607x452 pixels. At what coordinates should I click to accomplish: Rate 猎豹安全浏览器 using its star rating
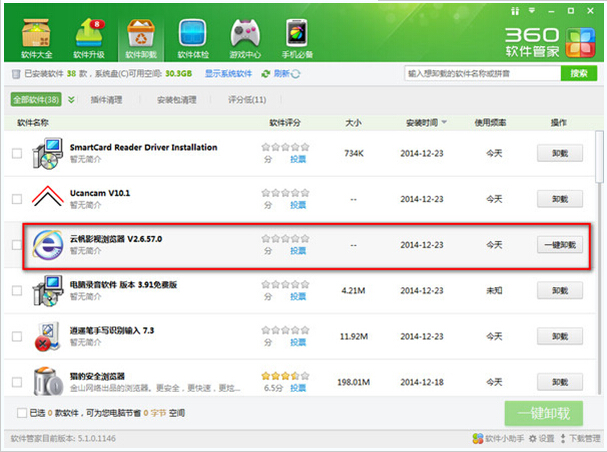284,374
